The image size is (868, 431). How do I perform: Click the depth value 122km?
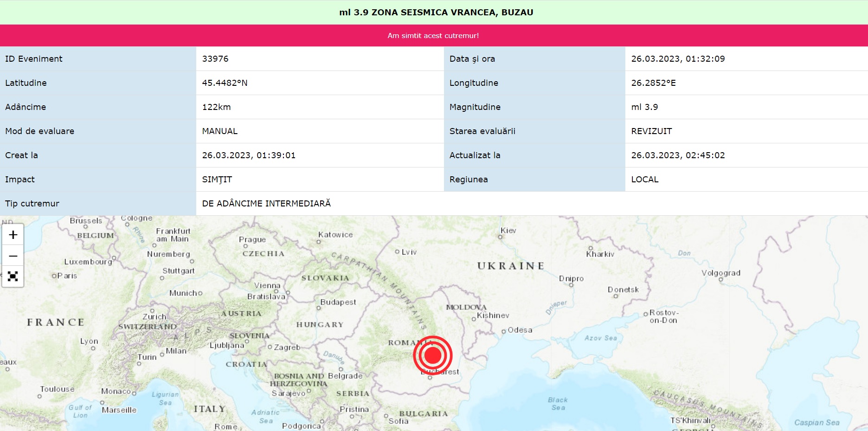click(x=216, y=107)
